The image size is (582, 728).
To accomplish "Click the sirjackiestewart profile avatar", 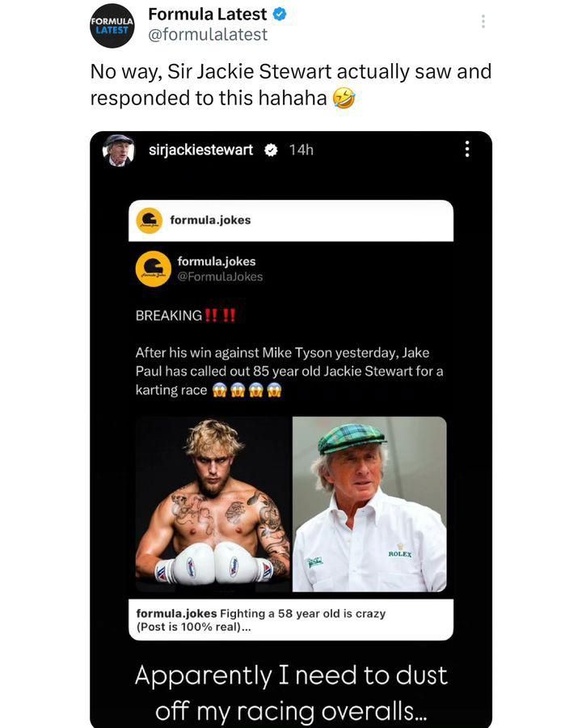I will pyautogui.click(x=116, y=150).
